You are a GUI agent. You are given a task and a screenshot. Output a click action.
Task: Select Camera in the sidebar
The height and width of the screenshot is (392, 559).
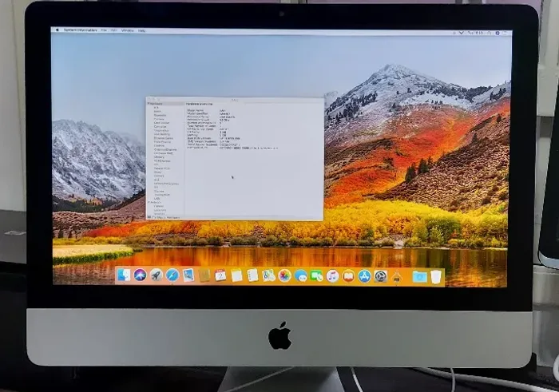point(159,119)
